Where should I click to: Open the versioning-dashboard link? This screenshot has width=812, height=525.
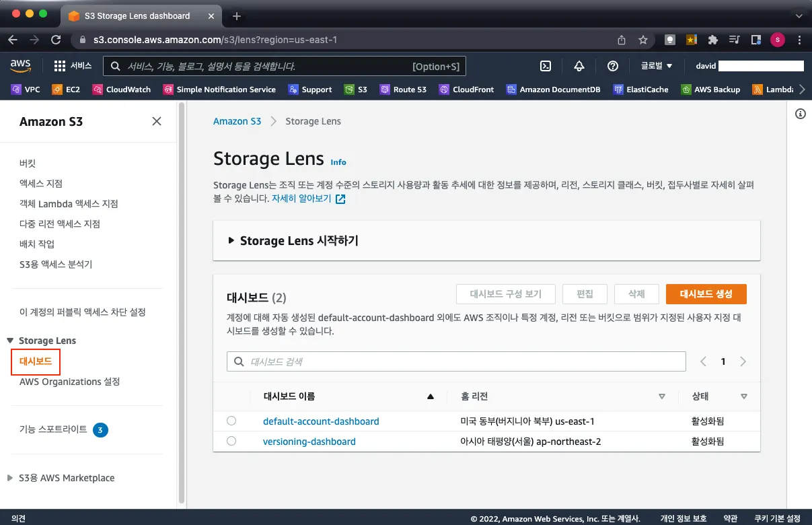coord(309,442)
